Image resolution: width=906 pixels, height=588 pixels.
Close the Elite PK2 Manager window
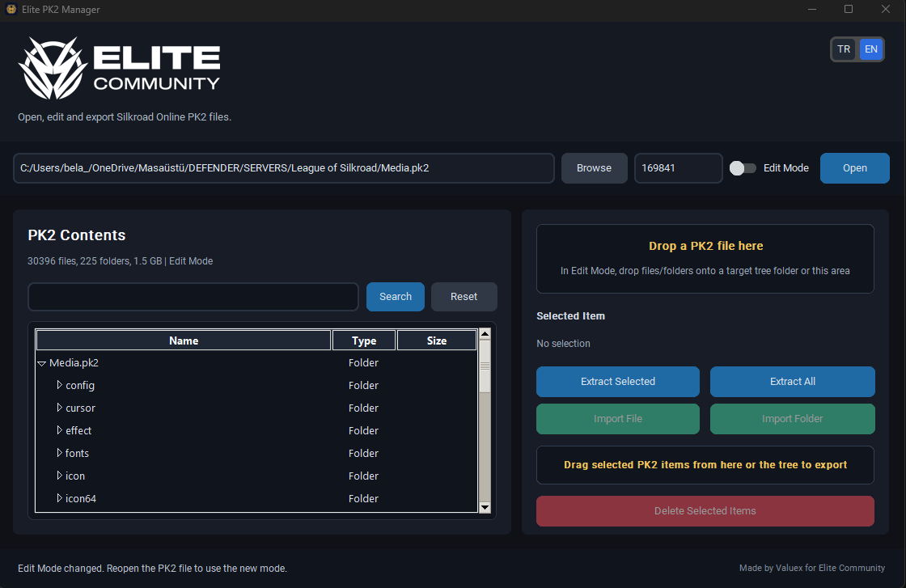(x=885, y=9)
